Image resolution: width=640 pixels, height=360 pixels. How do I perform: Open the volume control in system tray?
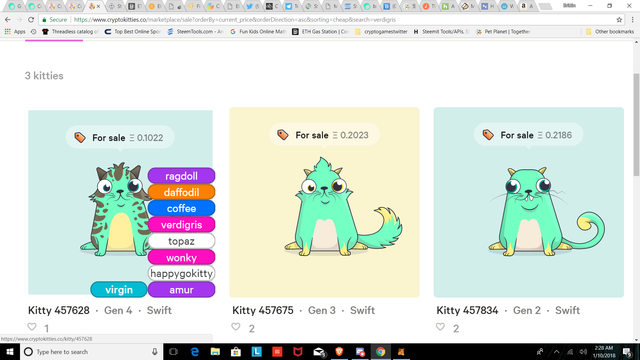coord(583,352)
